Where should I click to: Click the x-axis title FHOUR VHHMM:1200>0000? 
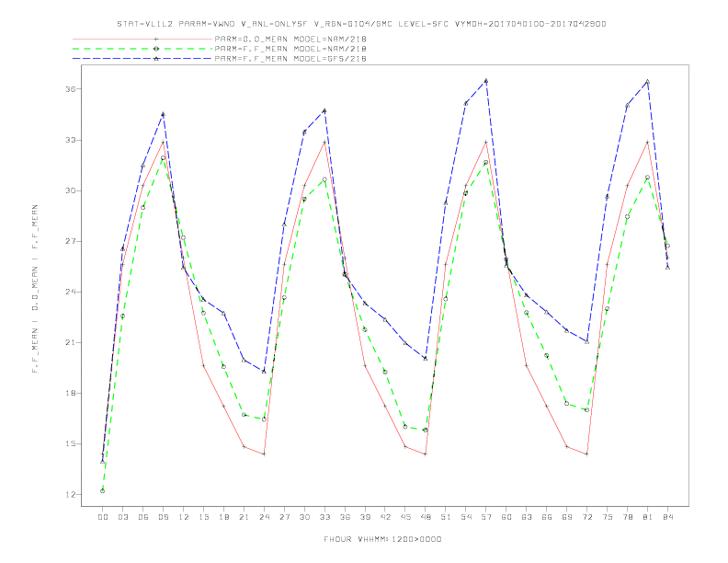pos(382,539)
